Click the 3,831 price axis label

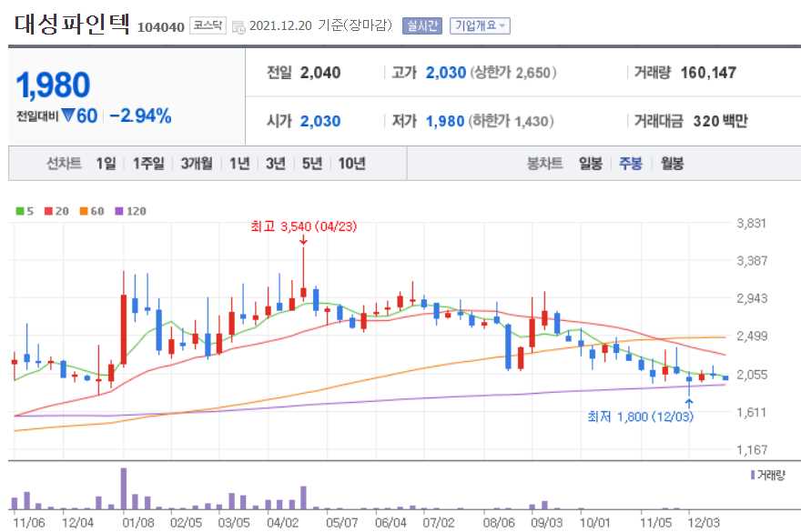click(x=752, y=223)
